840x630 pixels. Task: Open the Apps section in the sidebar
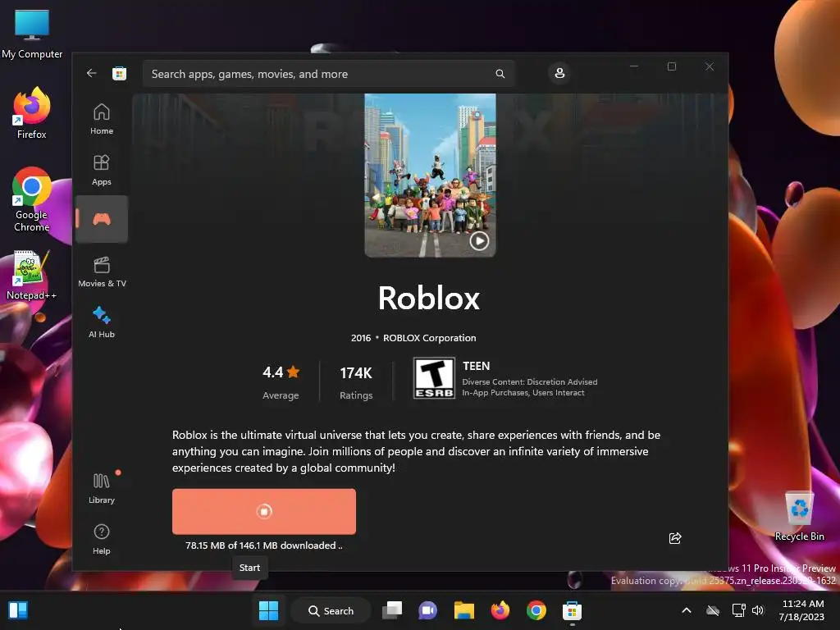[102, 170]
